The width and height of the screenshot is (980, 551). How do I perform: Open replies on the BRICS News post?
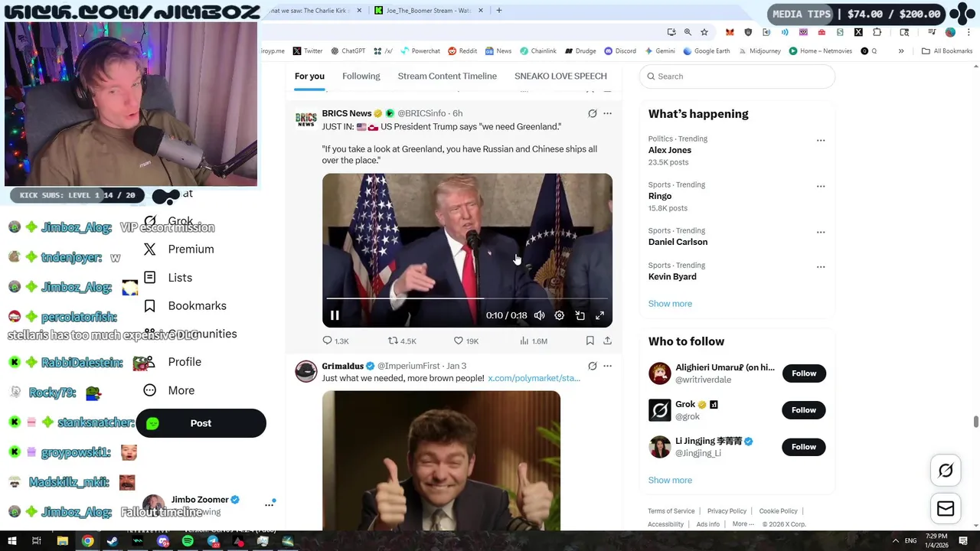coord(335,341)
